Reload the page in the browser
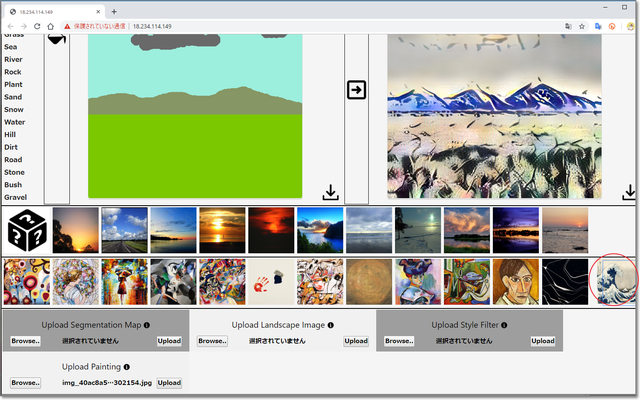Image resolution: width=640 pixels, height=400 pixels. point(50,26)
